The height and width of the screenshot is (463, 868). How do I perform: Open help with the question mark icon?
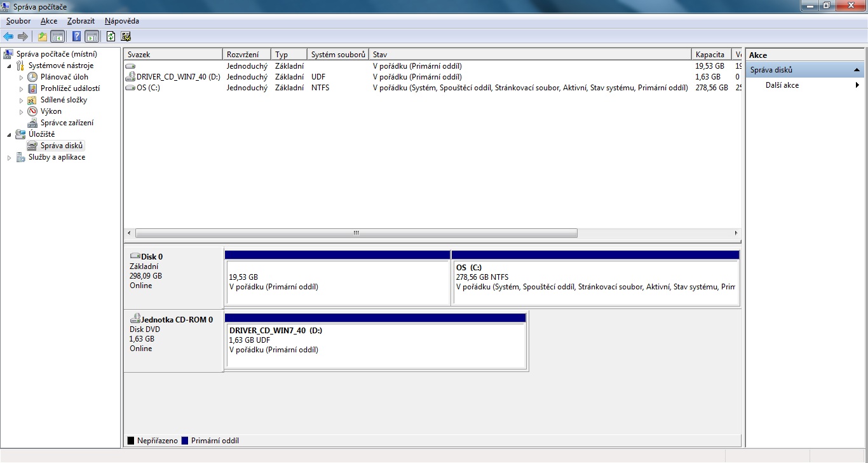coord(76,36)
